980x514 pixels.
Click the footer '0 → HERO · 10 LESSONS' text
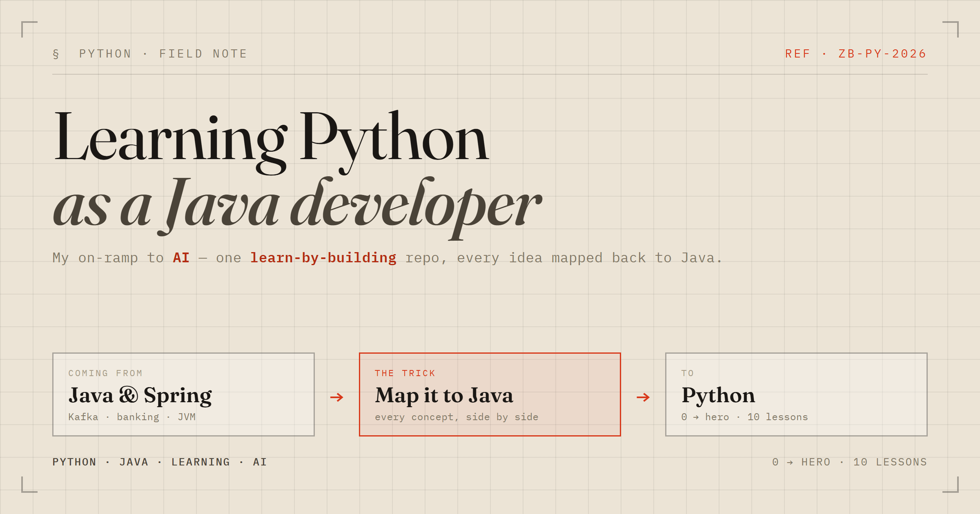point(850,462)
